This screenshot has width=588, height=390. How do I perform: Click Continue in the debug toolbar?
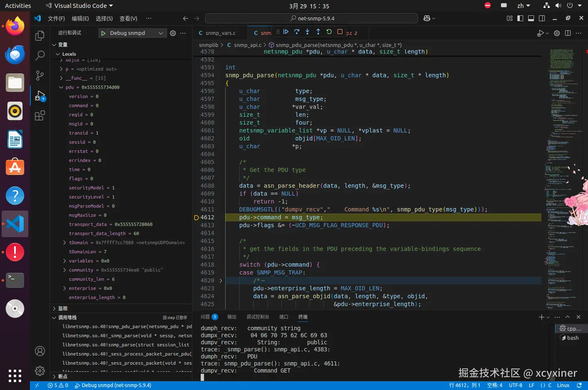286,32
